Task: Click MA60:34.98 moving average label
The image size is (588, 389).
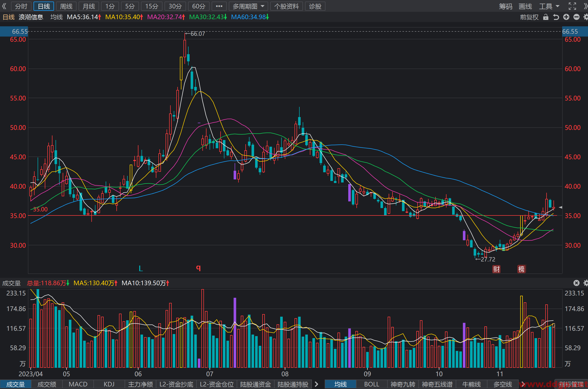Action: pyautogui.click(x=250, y=17)
